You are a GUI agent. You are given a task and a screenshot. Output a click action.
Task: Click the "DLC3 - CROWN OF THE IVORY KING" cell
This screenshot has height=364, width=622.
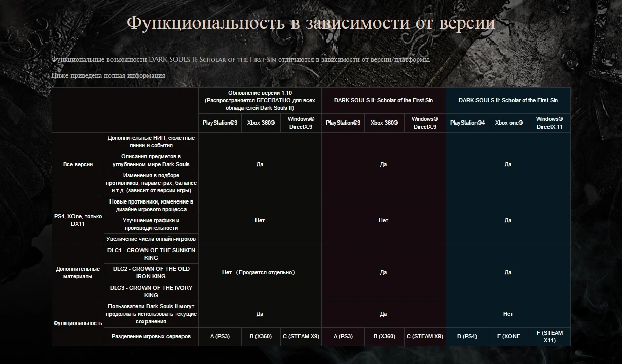point(151,291)
